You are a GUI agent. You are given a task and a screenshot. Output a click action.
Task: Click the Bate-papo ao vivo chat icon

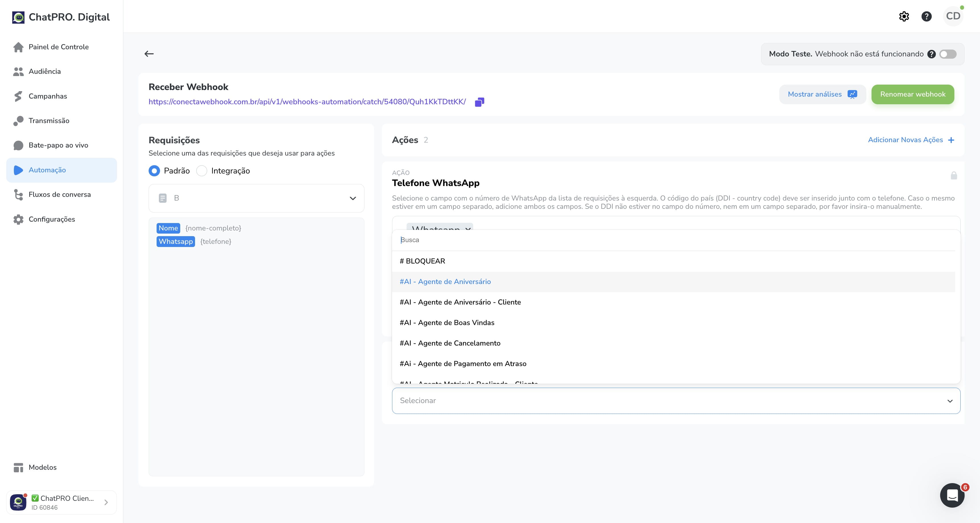coord(18,145)
